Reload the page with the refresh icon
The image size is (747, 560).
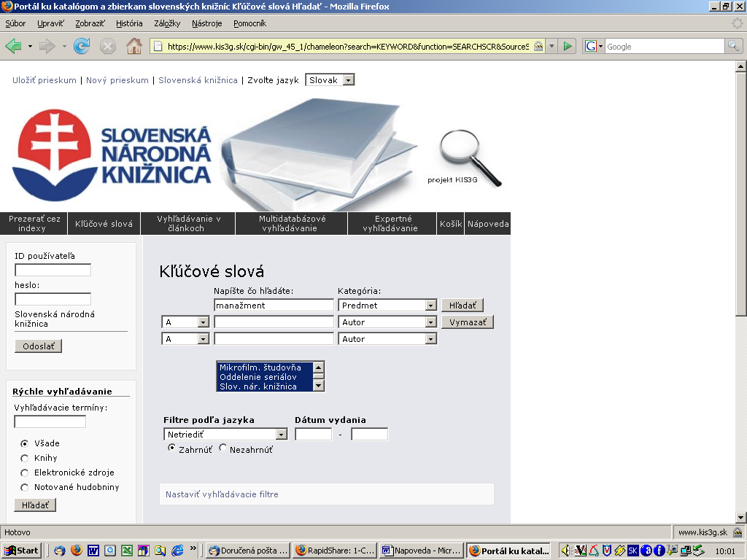point(82,46)
